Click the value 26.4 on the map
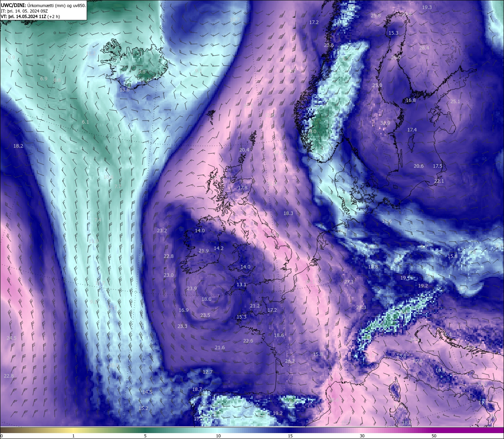 coord(424,48)
